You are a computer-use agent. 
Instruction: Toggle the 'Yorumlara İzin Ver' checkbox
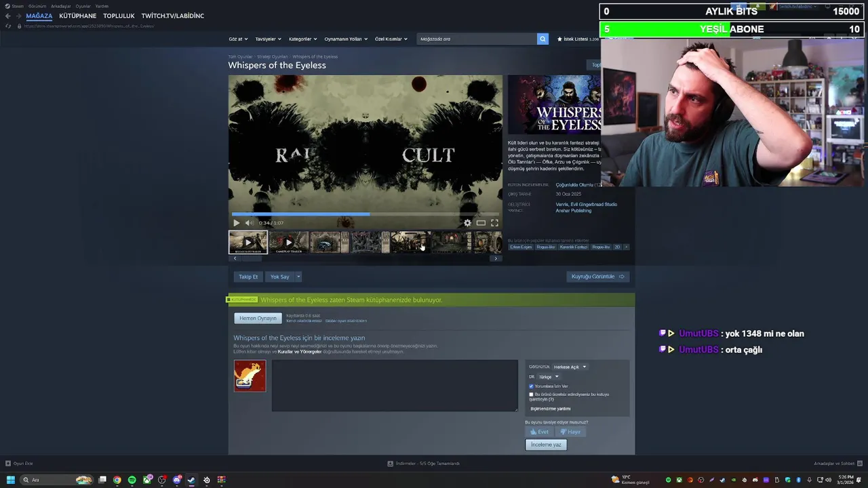(531, 386)
